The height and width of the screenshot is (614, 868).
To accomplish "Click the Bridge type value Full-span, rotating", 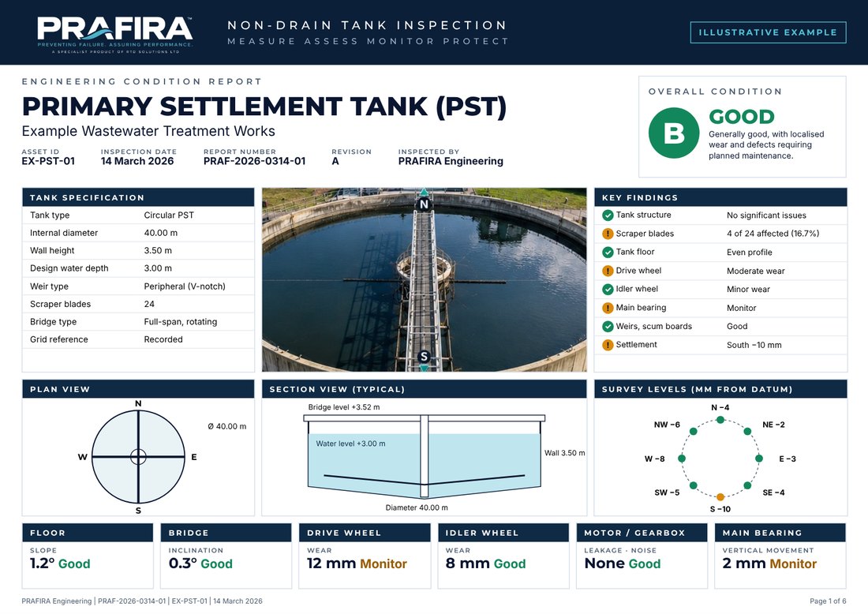I will pyautogui.click(x=181, y=322).
